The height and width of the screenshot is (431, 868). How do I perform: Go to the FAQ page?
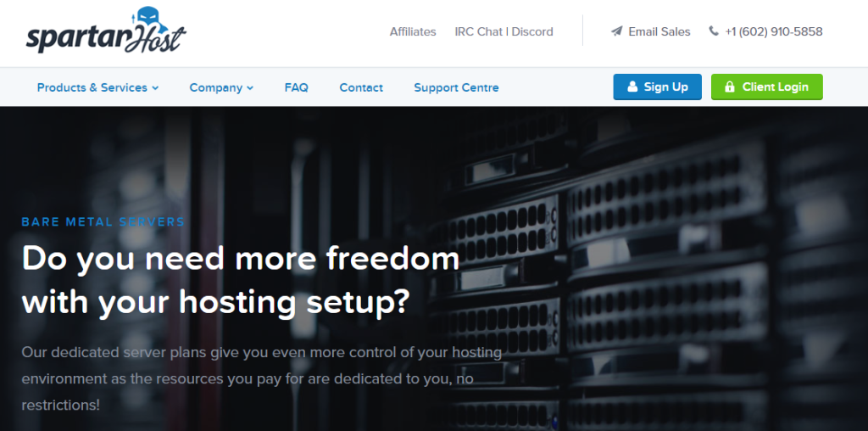[x=296, y=87]
